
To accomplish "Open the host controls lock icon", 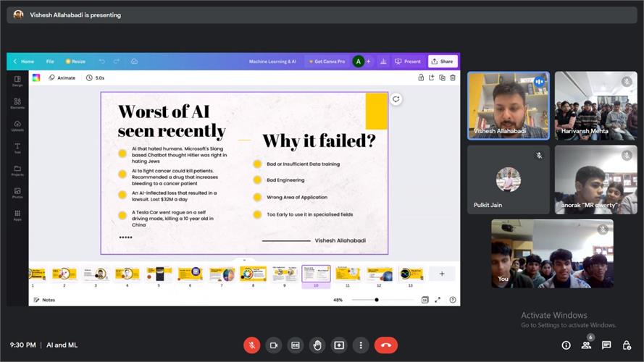I will [626, 345].
